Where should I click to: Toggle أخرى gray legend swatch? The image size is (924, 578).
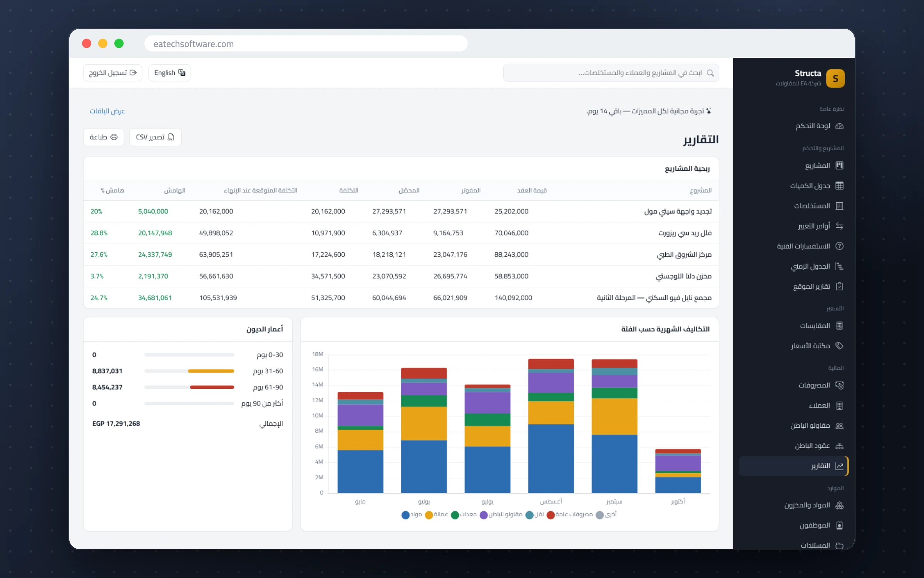[x=599, y=515]
